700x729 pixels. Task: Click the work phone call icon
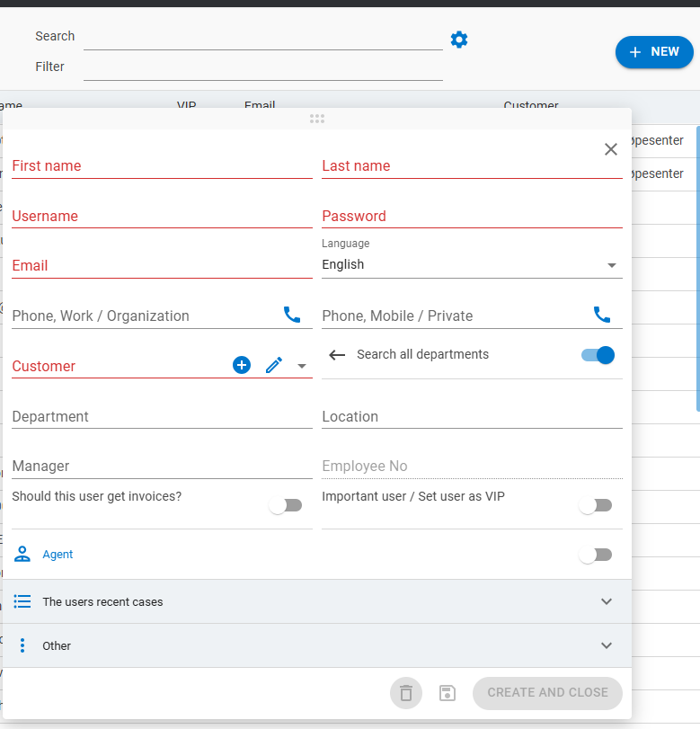(x=292, y=315)
